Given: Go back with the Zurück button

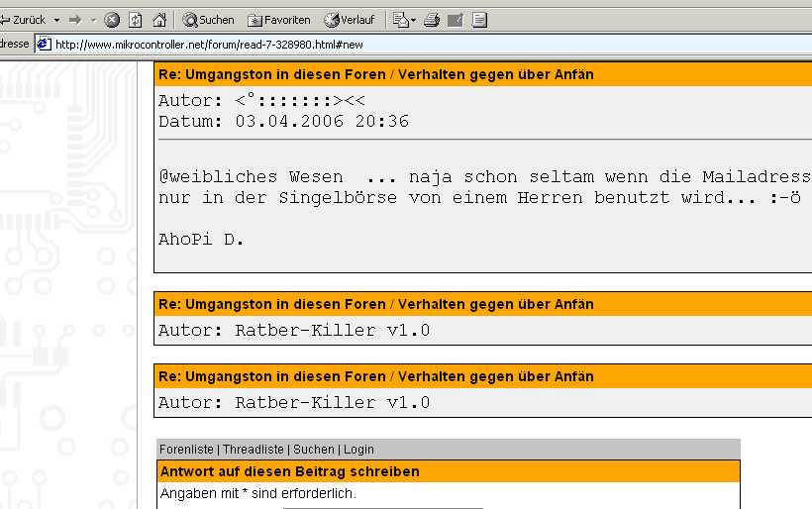Looking at the screenshot, I should [23, 20].
